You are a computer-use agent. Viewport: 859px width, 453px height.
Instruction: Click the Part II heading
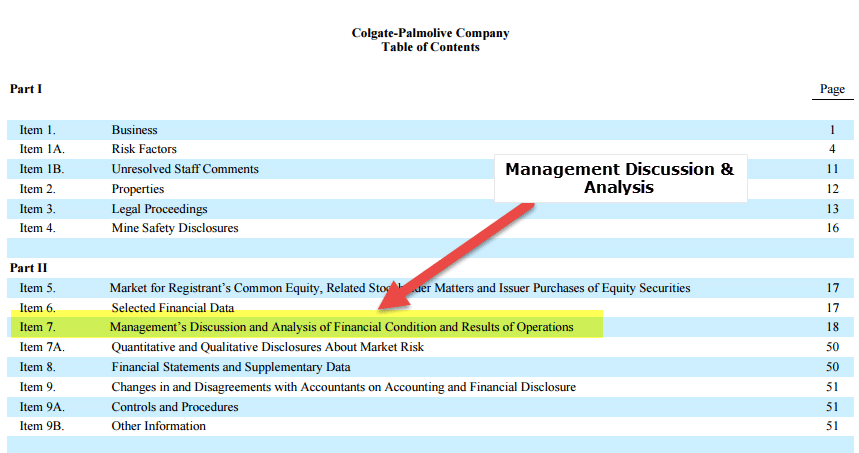point(28,268)
